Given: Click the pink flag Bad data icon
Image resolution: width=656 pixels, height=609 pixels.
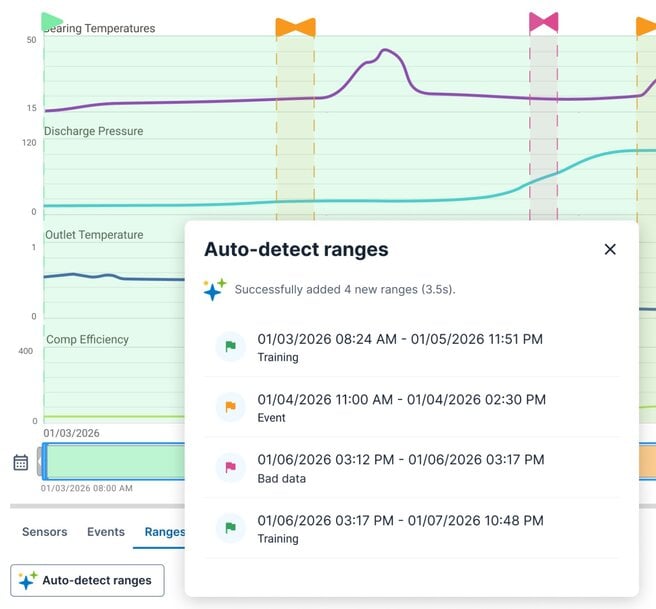Looking at the screenshot, I should click(231, 467).
